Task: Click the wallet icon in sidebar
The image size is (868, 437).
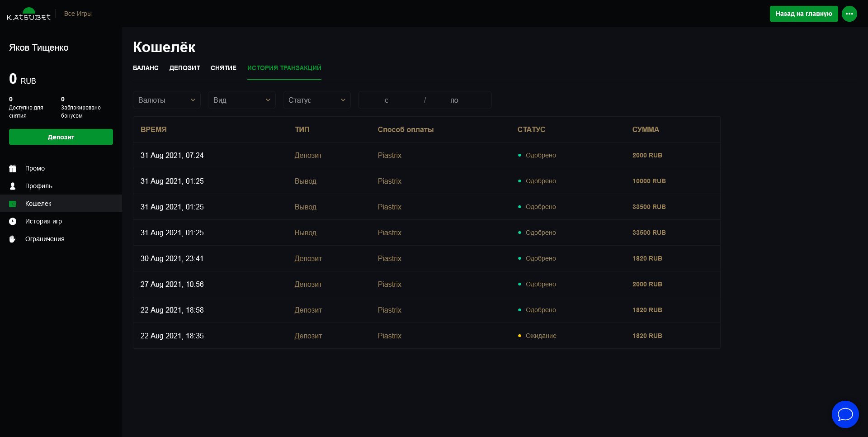Action: [x=13, y=204]
